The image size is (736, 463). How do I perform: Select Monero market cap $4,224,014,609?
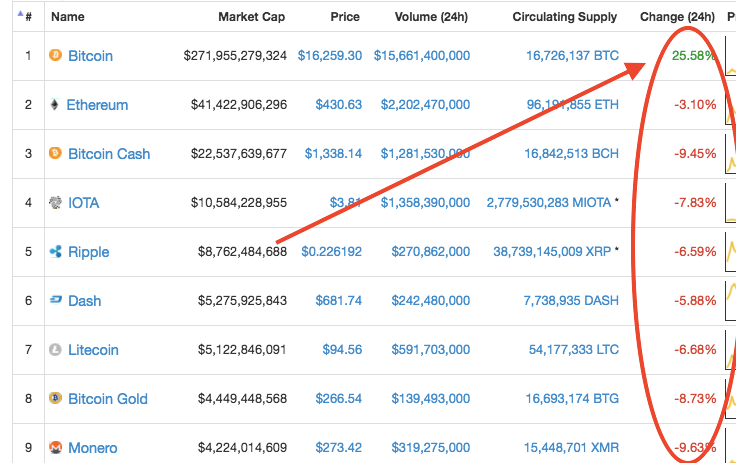242,448
